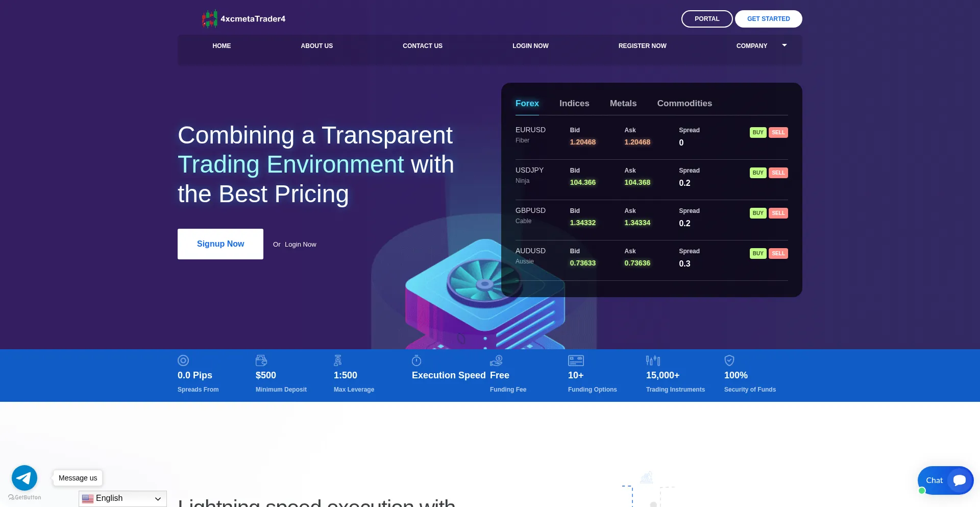Viewport: 980px width, 507px height.
Task: Open the English language selector
Action: click(122, 498)
